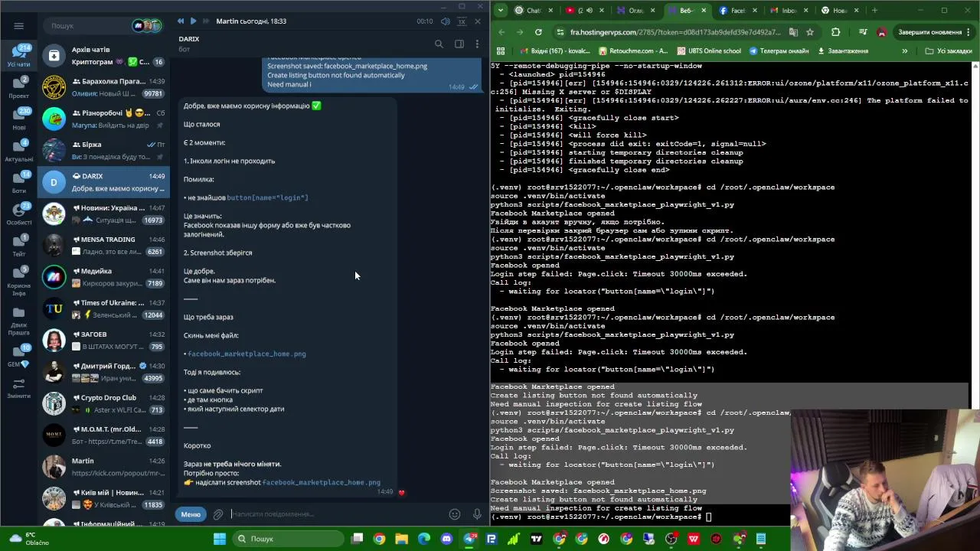Open the "ЗАГОЕВ" channel
This screenshot has width=980, height=551.
[104, 340]
